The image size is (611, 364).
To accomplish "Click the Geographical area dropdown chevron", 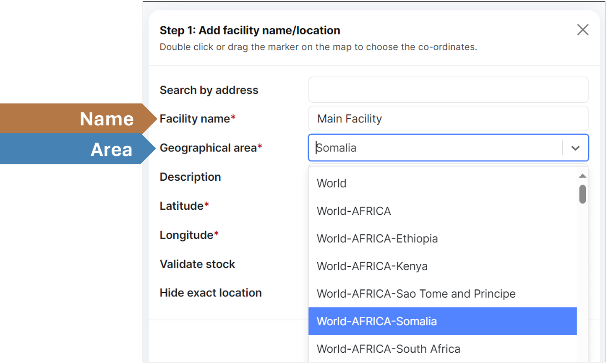I will 575,148.
